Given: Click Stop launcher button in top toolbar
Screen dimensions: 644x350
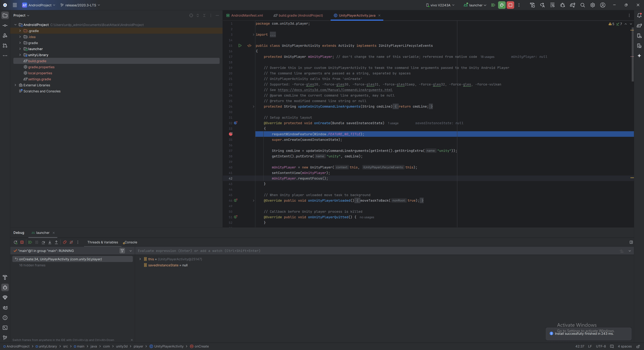Looking at the screenshot, I should (x=510, y=5).
